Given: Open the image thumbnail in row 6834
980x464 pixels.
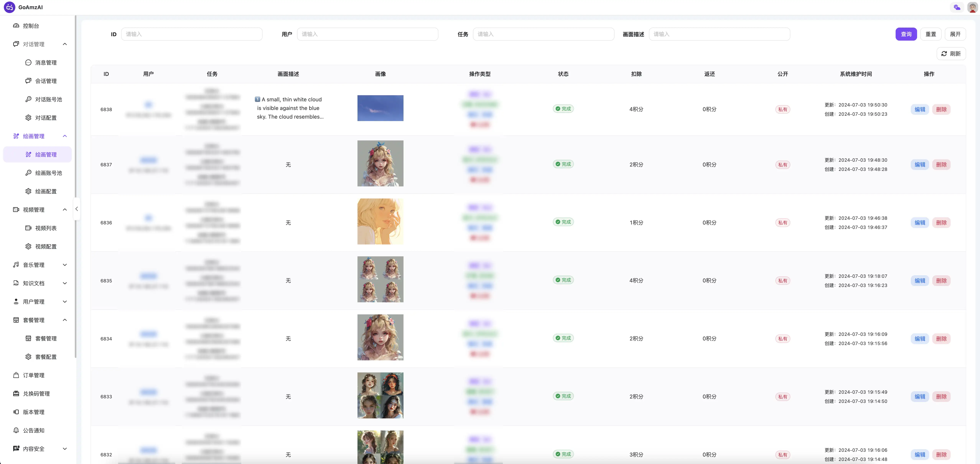Looking at the screenshot, I should (380, 337).
